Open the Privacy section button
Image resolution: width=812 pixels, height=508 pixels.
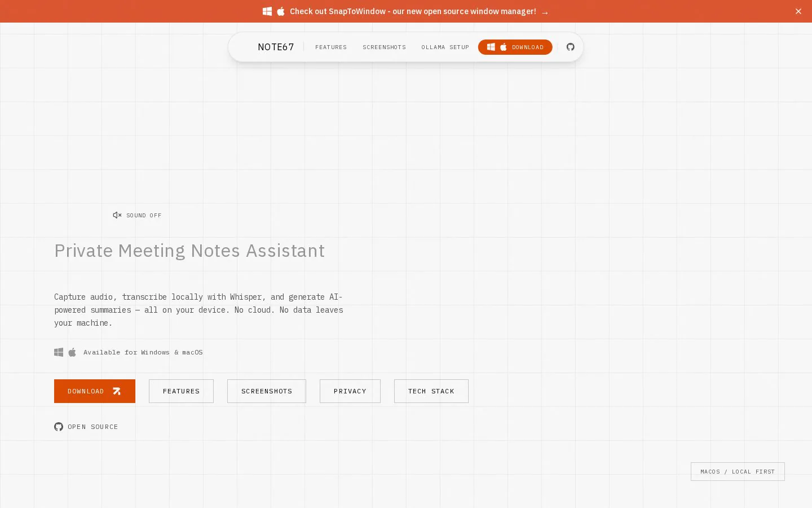(x=350, y=391)
